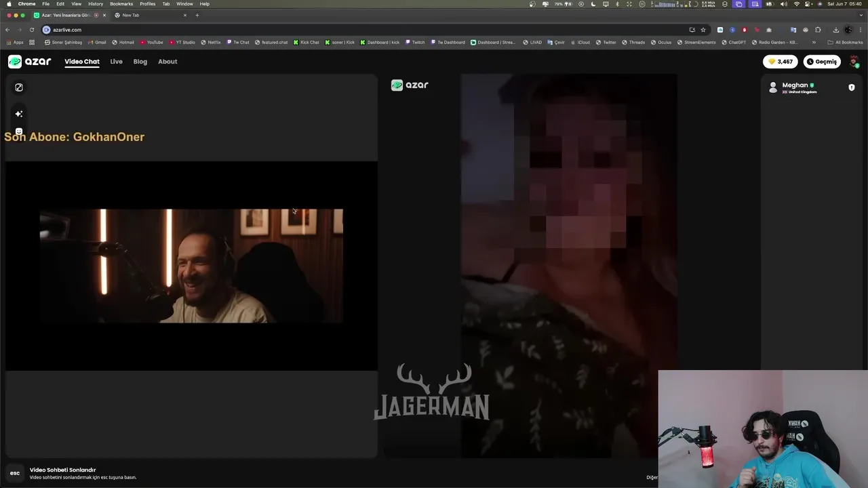Image resolution: width=868 pixels, height=488 pixels.
Task: Open a new tab with plus button
Action: tap(197, 15)
